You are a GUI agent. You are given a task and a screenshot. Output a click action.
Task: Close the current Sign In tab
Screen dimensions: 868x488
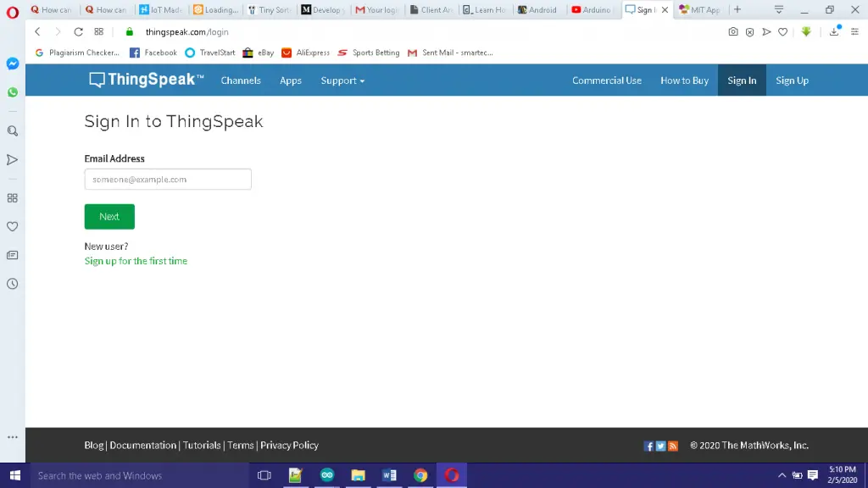click(665, 9)
